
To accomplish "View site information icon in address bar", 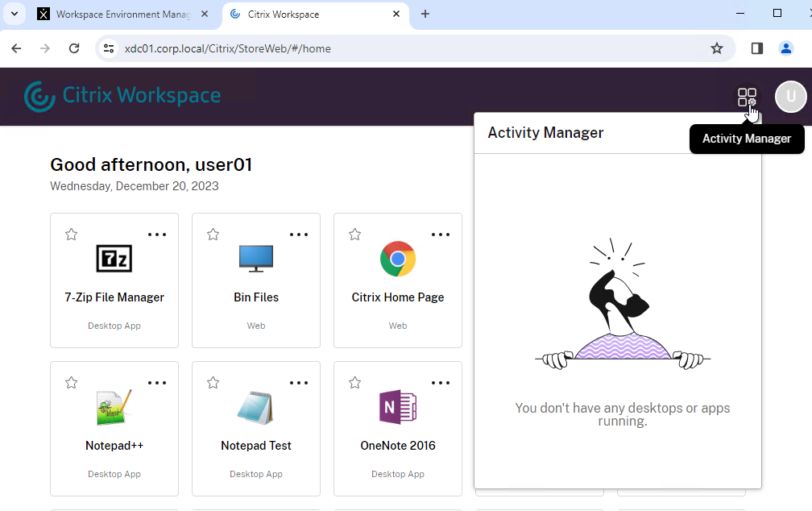I will pos(109,48).
